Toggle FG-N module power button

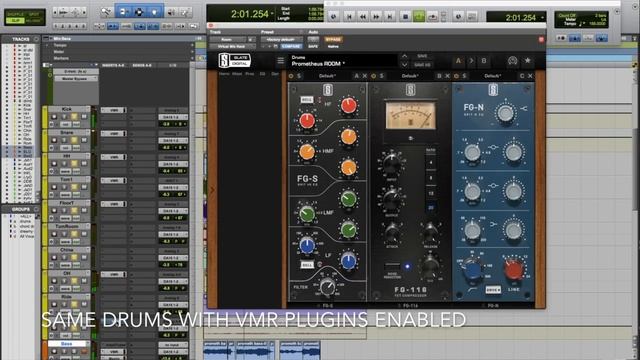(456, 76)
